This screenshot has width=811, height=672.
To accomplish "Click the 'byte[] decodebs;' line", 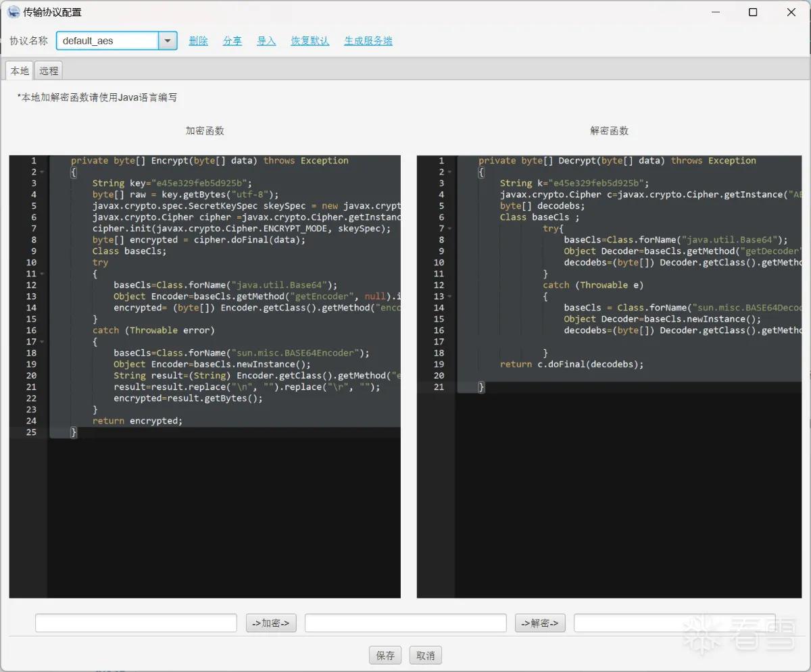I will click(x=542, y=206).
